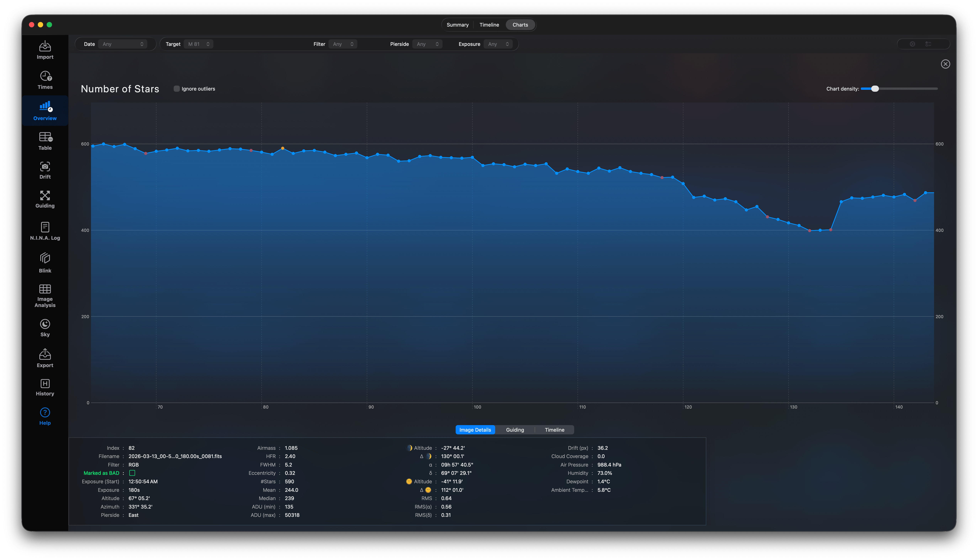Open the Guiding sidebar section
Viewport: 978px width, 560px height.
pyautogui.click(x=45, y=199)
